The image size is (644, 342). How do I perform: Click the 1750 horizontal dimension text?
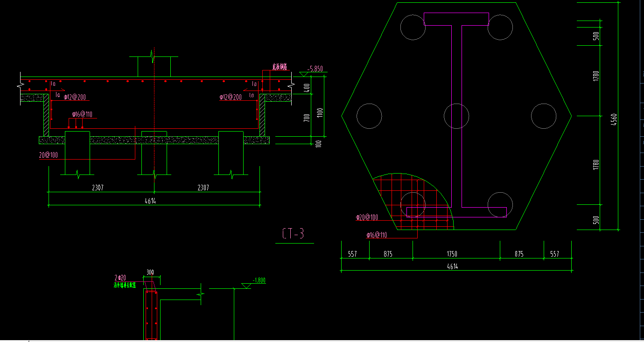point(452,254)
